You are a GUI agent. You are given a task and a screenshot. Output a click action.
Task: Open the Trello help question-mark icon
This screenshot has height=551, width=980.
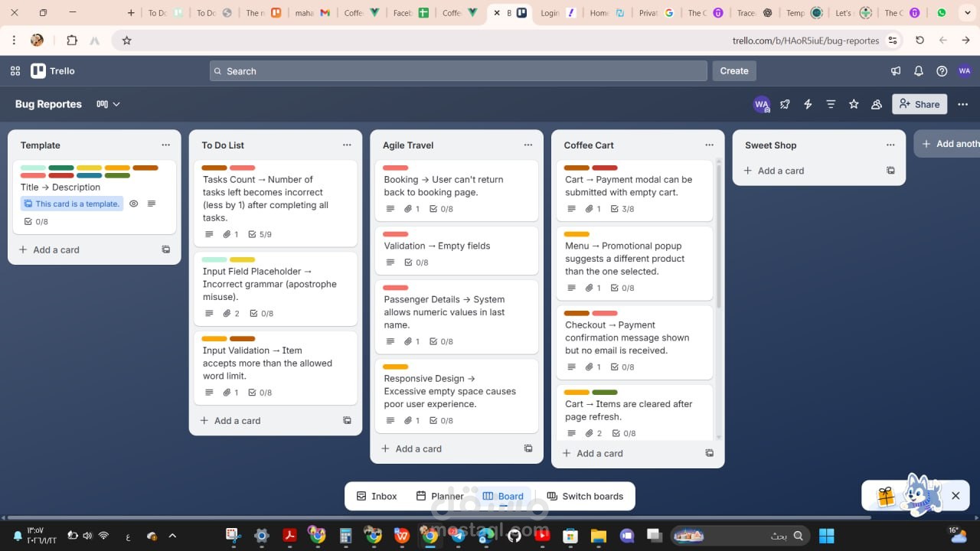(942, 70)
